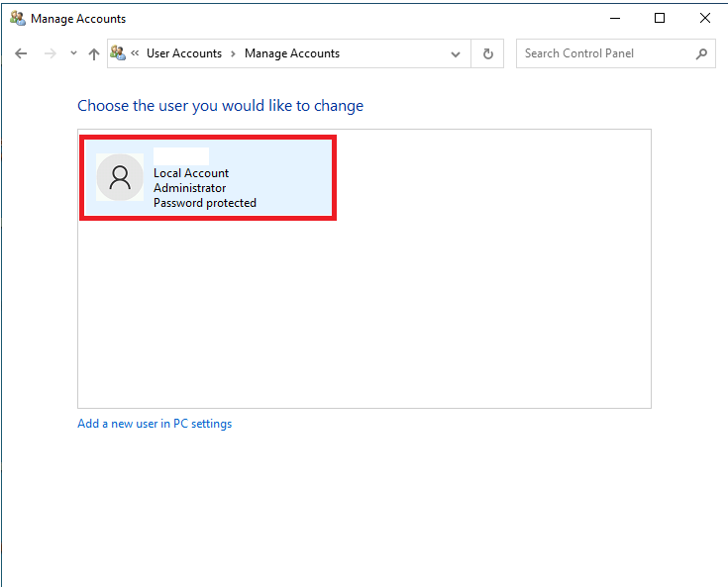Open the address bar history dropdown

(456, 54)
